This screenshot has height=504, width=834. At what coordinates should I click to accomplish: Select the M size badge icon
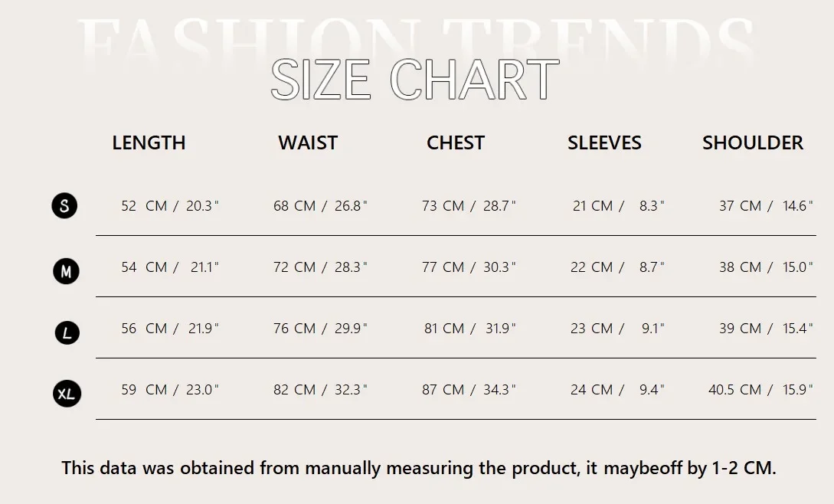coord(66,271)
